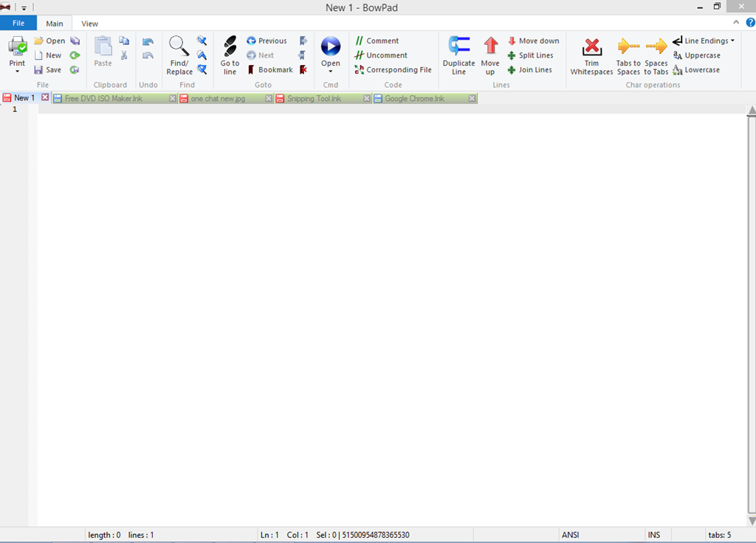
Task: Close the New 1 tab
Action: click(x=45, y=97)
